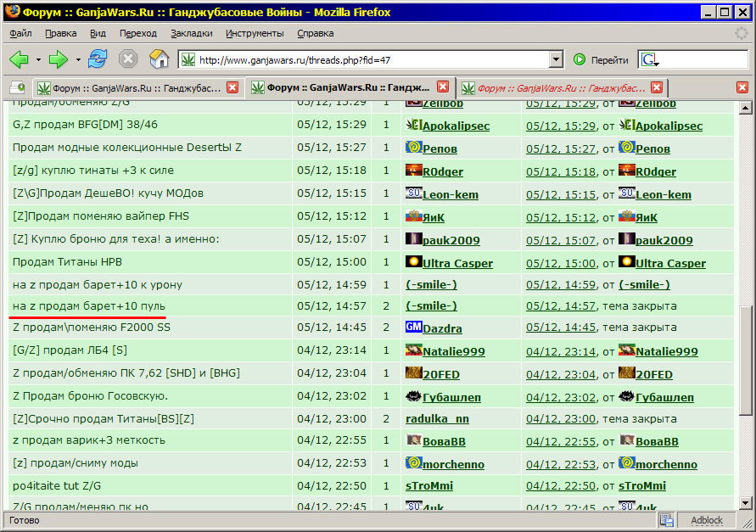The image size is (756, 532).
Task: Open thread 'G,Z продам BFG[DM] 38/46'
Action: [85, 125]
